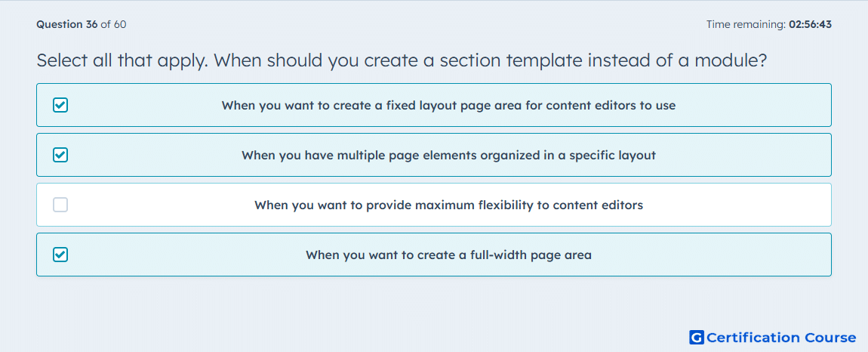Click the bold Question 36 text

point(67,24)
